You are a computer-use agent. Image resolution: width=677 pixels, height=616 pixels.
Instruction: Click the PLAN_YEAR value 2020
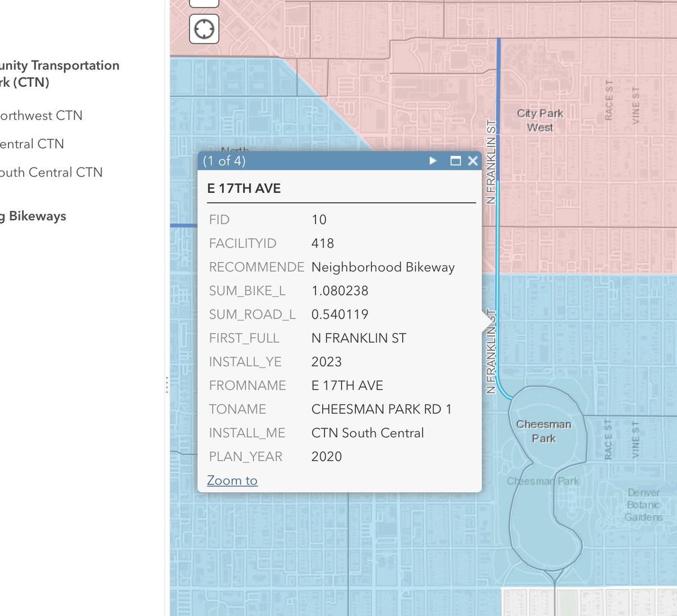click(327, 456)
